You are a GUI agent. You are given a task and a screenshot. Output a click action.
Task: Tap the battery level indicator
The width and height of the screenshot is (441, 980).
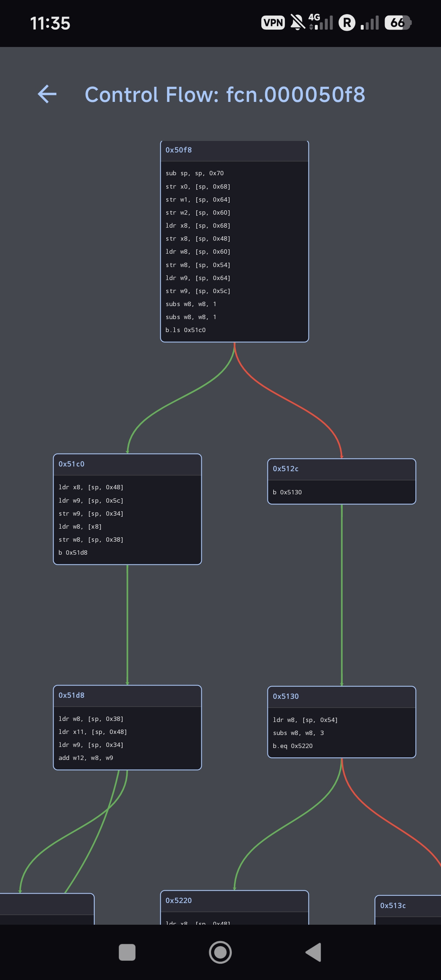click(398, 23)
